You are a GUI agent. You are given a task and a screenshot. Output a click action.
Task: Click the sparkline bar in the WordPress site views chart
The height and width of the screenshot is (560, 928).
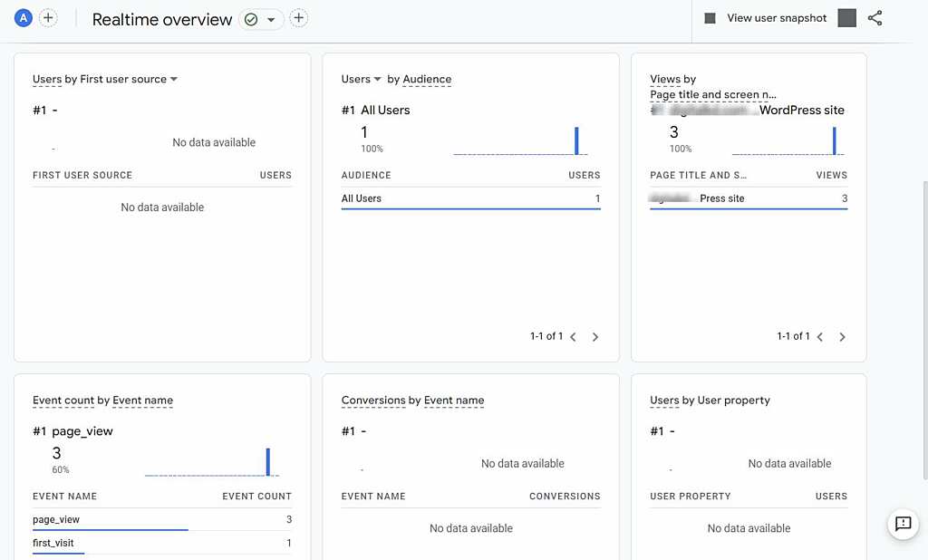pyautogui.click(x=835, y=140)
